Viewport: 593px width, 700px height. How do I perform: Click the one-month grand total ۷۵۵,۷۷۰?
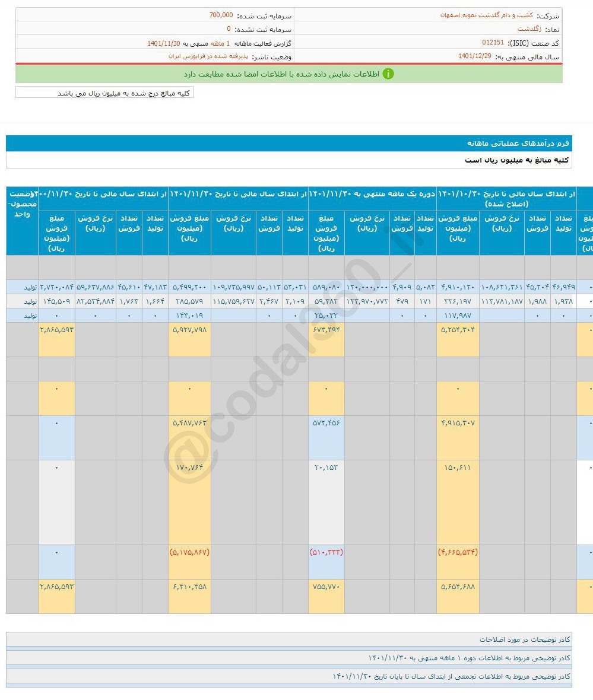pyautogui.click(x=326, y=587)
